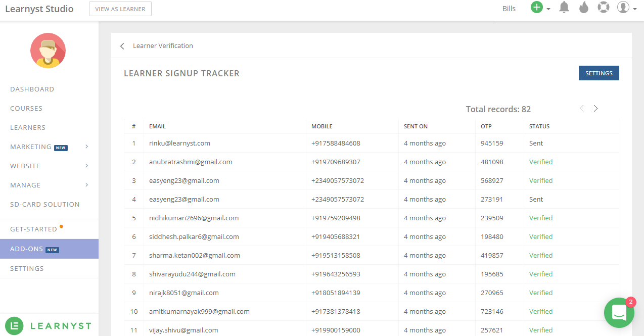
Task: Click the green plus create icon
Action: point(537,8)
